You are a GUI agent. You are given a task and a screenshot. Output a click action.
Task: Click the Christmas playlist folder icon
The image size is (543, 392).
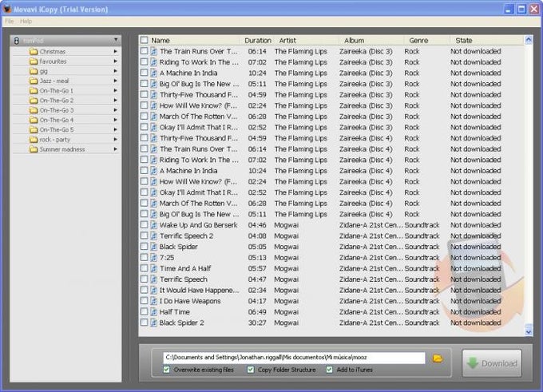(34, 52)
